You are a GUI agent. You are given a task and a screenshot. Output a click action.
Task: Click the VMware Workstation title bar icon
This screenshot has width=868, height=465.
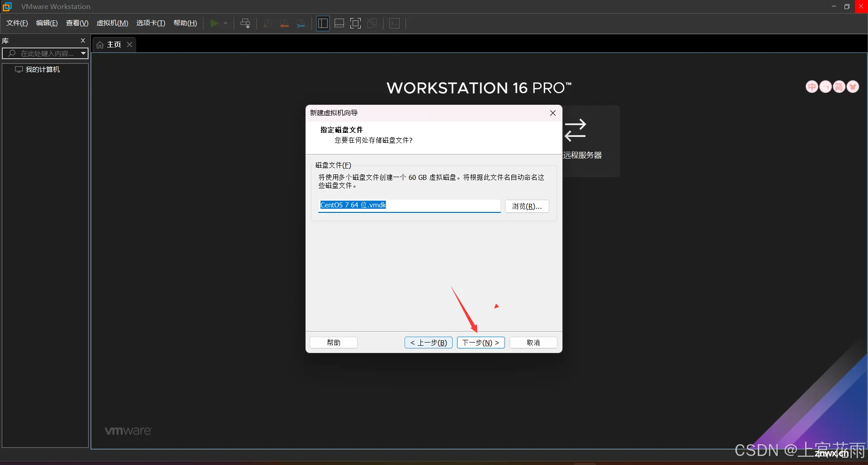[7, 6]
